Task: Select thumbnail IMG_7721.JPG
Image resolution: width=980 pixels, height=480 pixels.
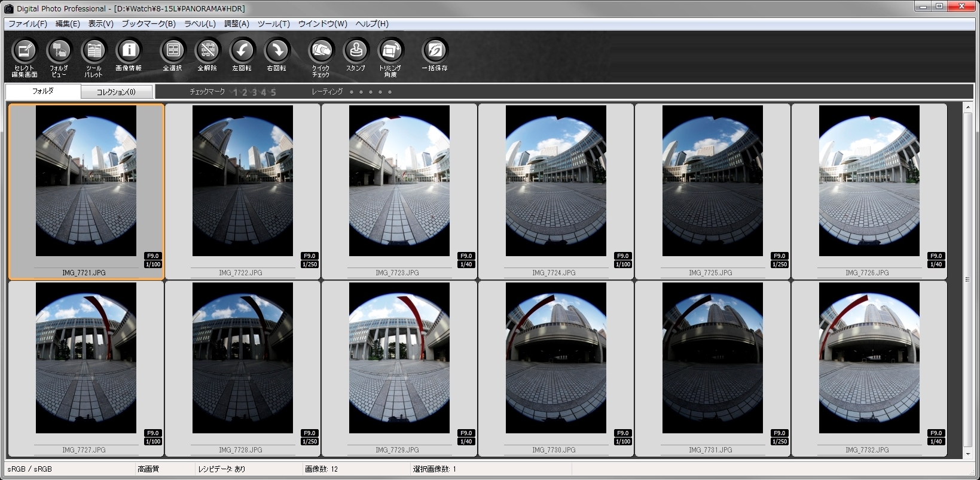Action: point(86,181)
